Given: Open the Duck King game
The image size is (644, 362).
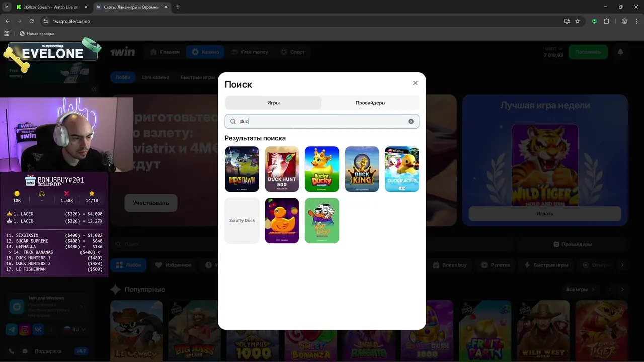Looking at the screenshot, I should 362,169.
